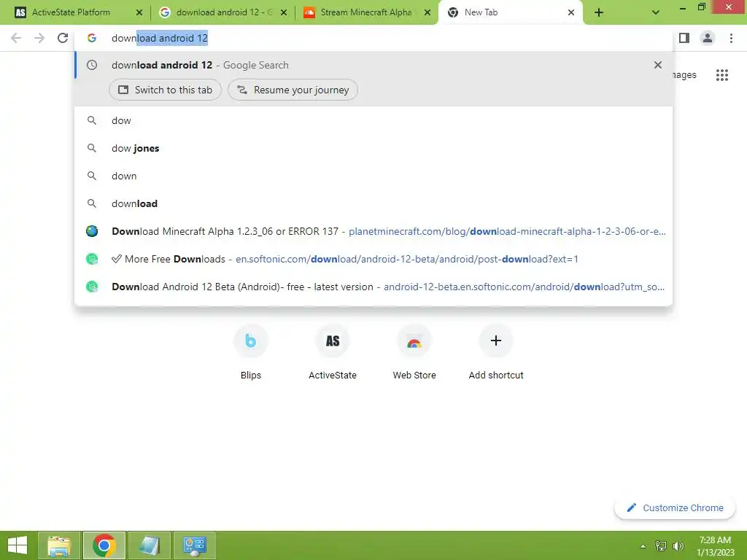
Task: Show hidden system tray icons
Action: tap(643, 546)
